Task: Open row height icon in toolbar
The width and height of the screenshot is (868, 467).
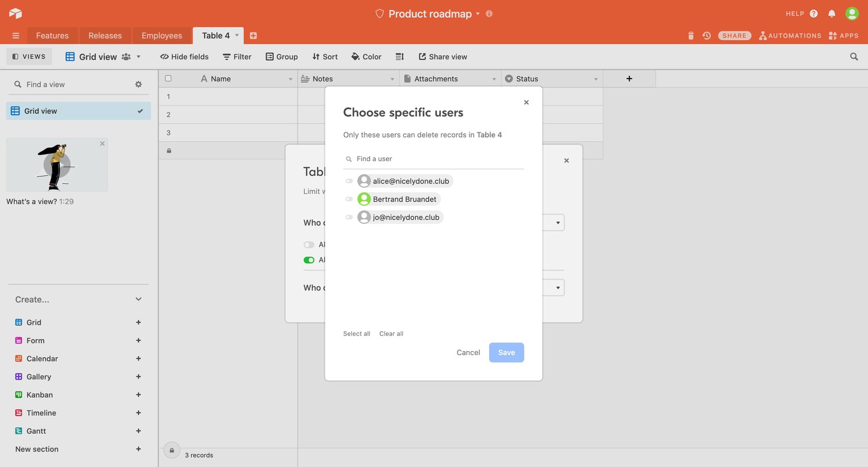Action: [400, 57]
